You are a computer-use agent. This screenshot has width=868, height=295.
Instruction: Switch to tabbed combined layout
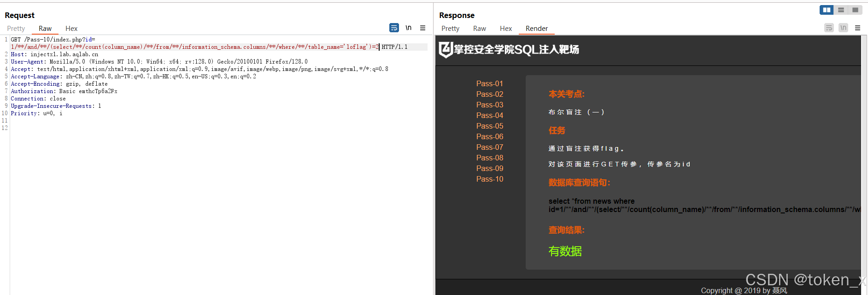coord(855,10)
